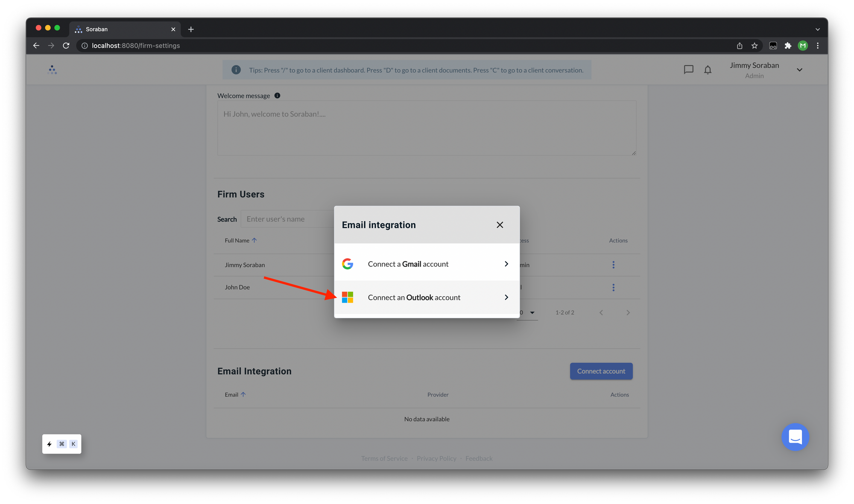854x504 pixels.
Task: Click the address bar URL
Action: [x=136, y=46]
